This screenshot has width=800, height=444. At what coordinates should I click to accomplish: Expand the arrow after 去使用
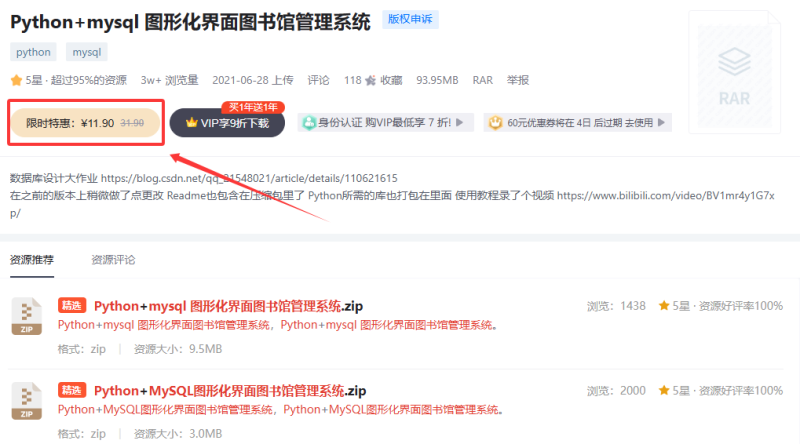(x=661, y=122)
